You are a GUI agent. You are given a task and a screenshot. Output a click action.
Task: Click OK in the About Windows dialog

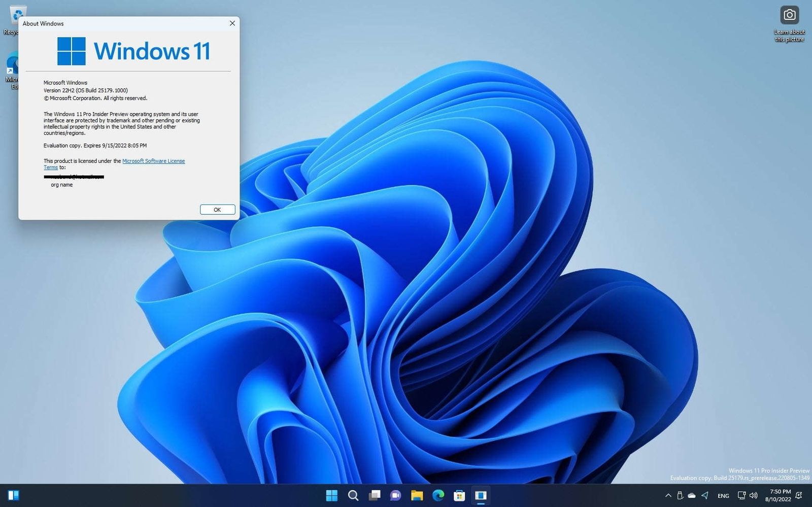(x=217, y=209)
